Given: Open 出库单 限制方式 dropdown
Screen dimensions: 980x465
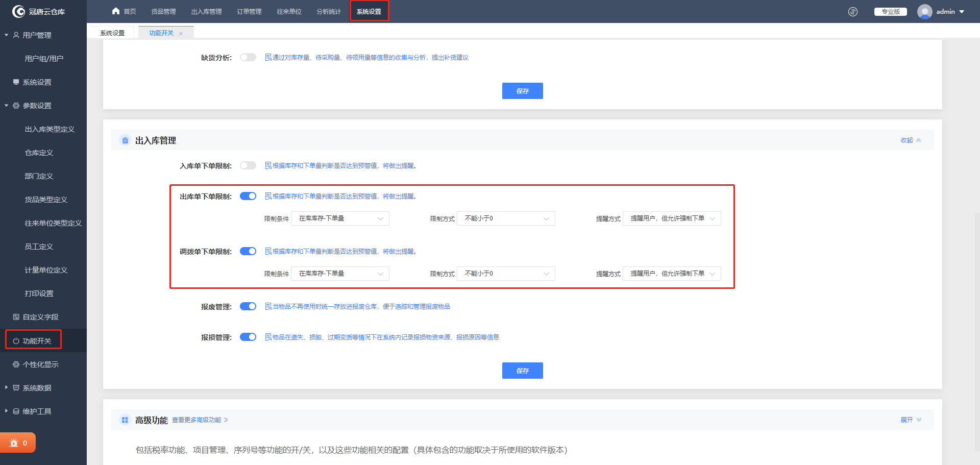Looking at the screenshot, I should point(506,218).
